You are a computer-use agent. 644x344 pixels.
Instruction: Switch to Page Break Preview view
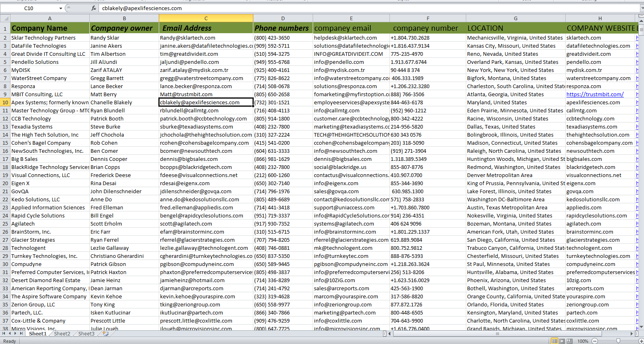click(569, 341)
